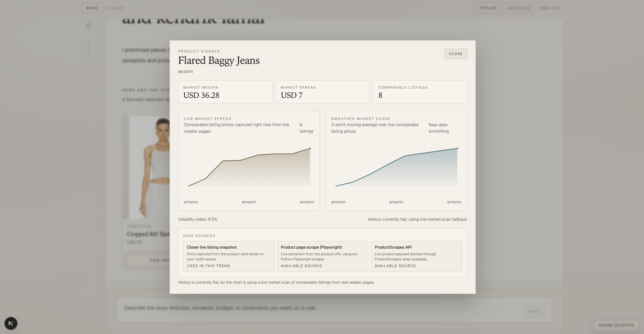Click Sign Out in the header

[549, 8]
